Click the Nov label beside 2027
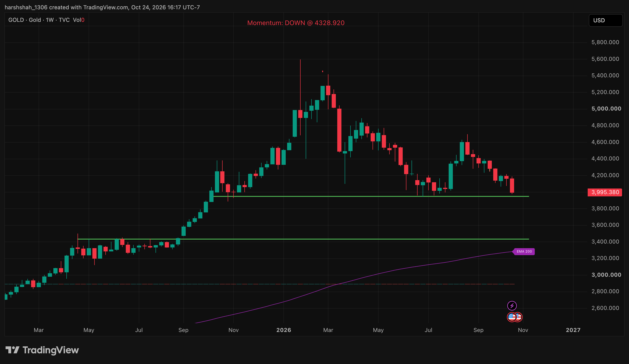629x364 pixels. 523,330
